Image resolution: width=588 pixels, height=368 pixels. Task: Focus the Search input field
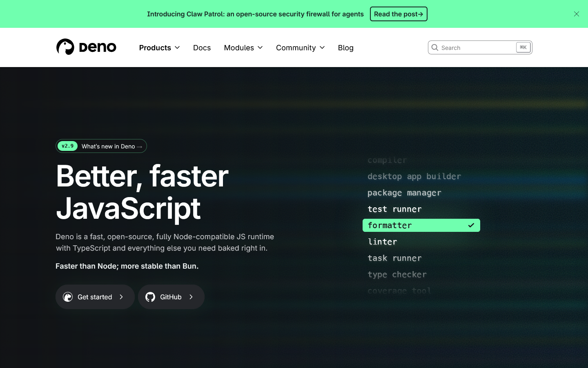480,47
